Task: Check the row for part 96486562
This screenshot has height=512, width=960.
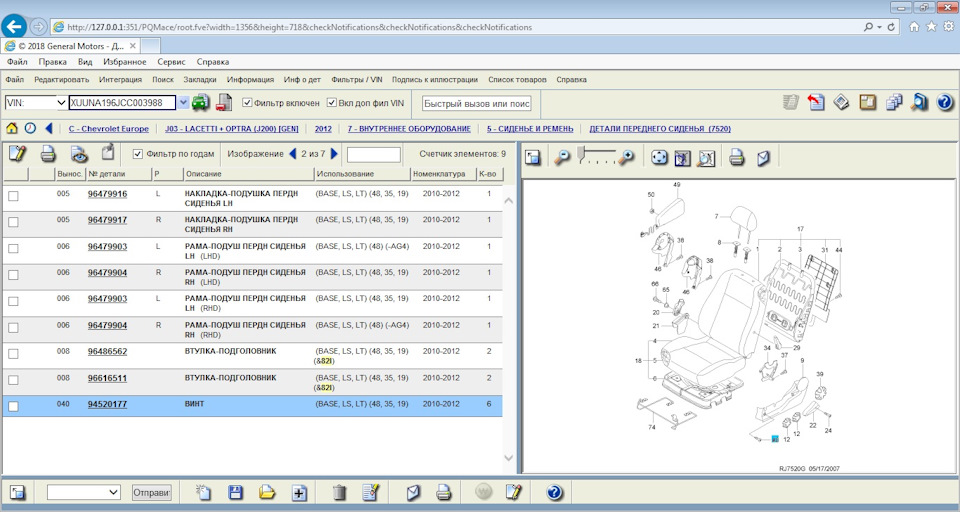Action: click(13, 354)
